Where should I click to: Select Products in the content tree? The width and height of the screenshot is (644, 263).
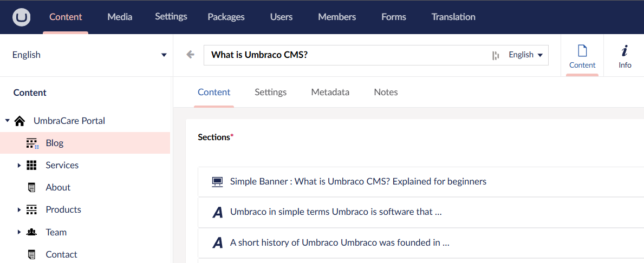click(63, 209)
